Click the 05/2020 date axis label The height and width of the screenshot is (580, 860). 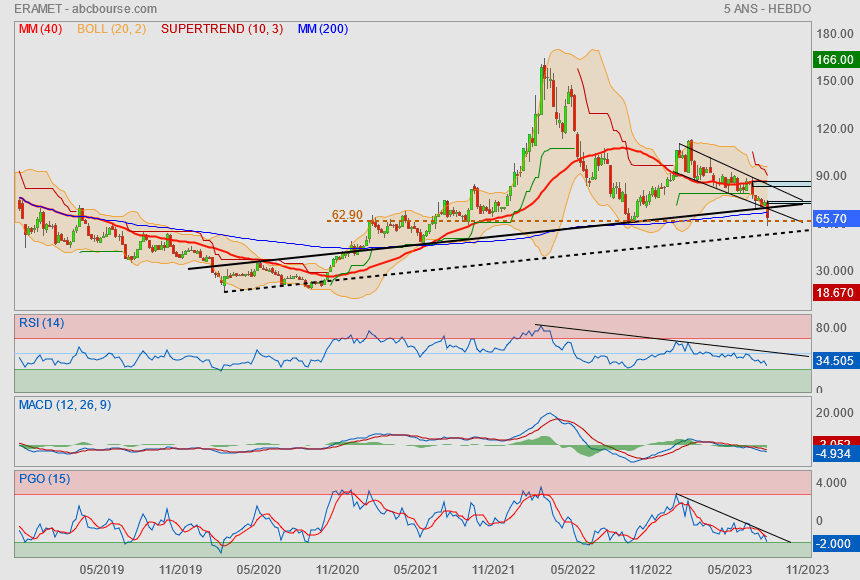tap(258, 570)
